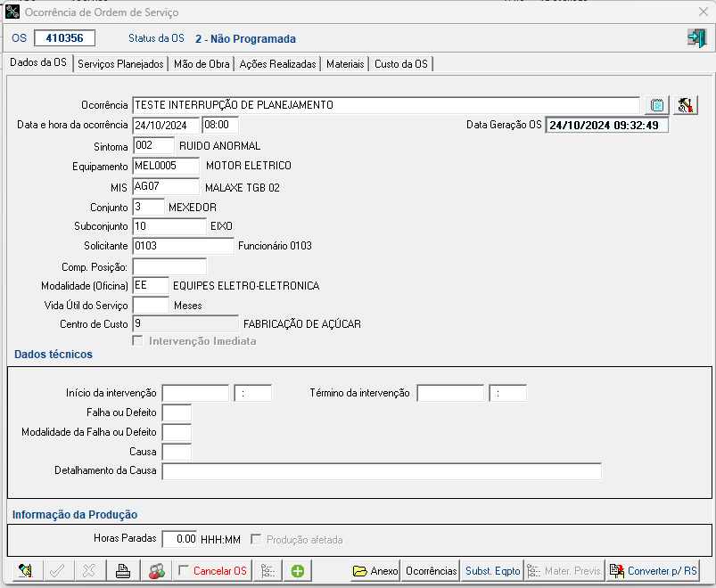Screen dimensions: 716x588
Task: Click the 'Informação da Produção' section heading
Action: [x=75, y=515]
